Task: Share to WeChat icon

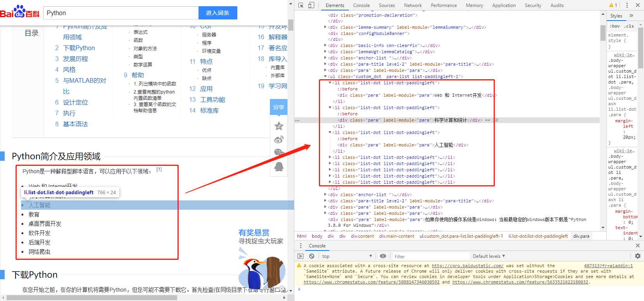Action: click(x=278, y=153)
